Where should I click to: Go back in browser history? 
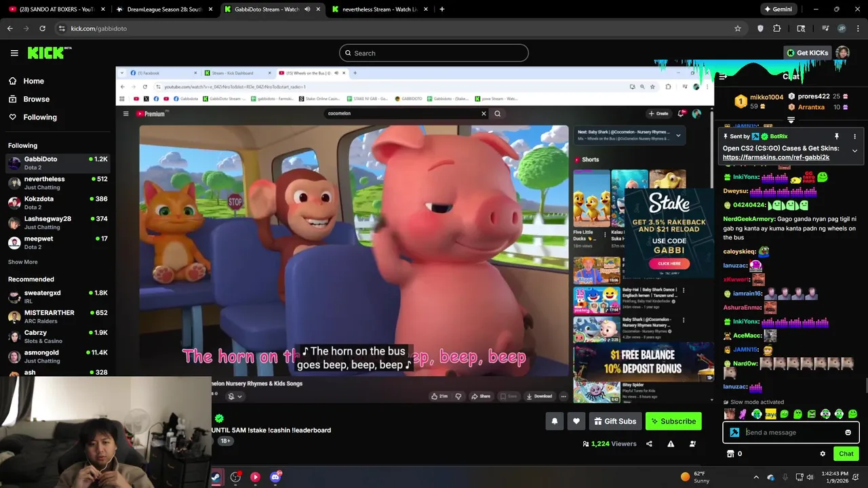tap(10, 28)
